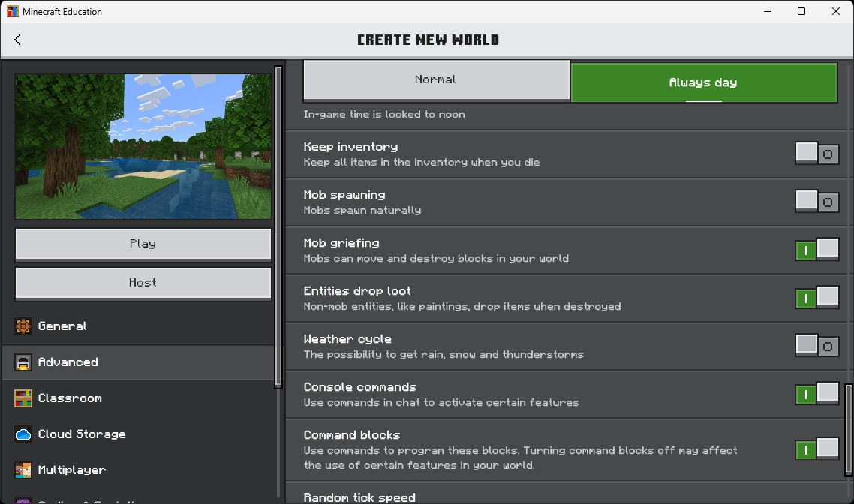The width and height of the screenshot is (854, 504).
Task: Select Always day option
Action: click(704, 82)
